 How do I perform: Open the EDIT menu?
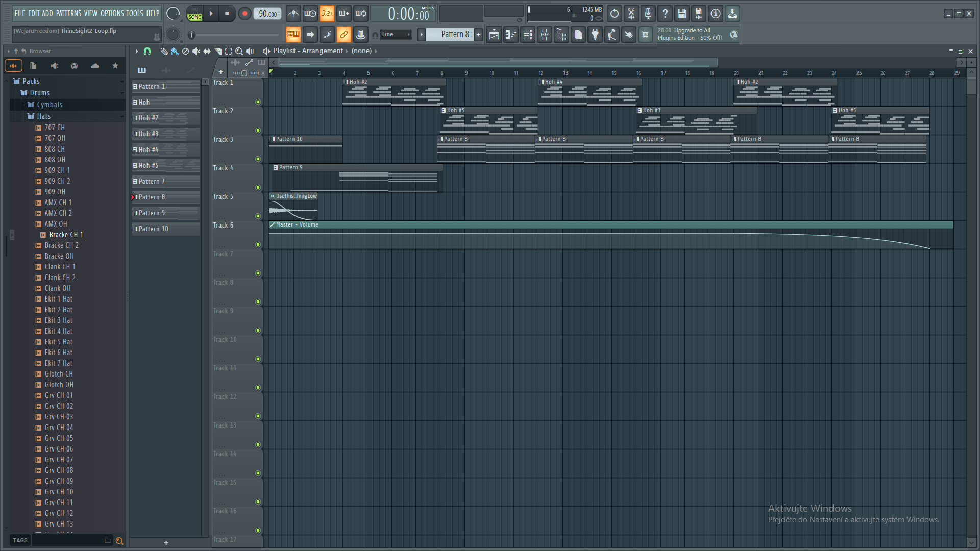coord(34,14)
